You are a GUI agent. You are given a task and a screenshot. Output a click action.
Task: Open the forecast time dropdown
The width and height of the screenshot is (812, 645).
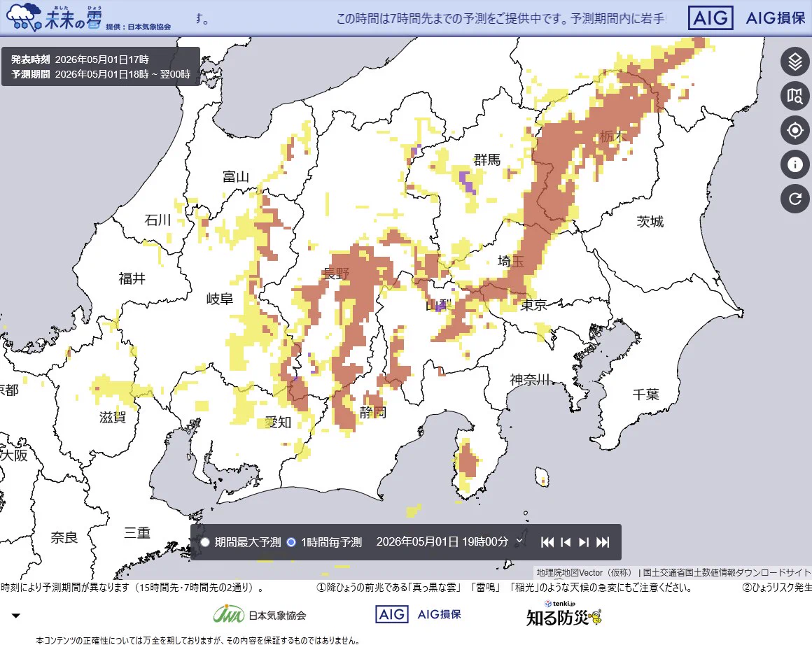(449, 541)
